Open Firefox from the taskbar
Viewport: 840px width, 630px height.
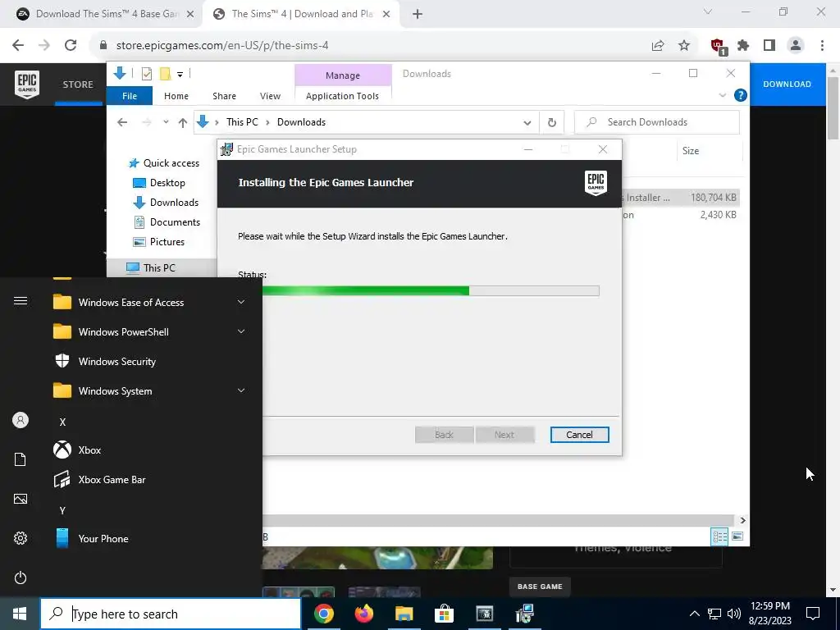pyautogui.click(x=363, y=614)
